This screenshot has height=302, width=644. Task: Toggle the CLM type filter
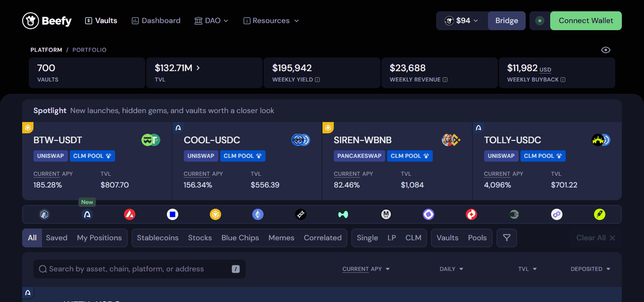(413, 238)
